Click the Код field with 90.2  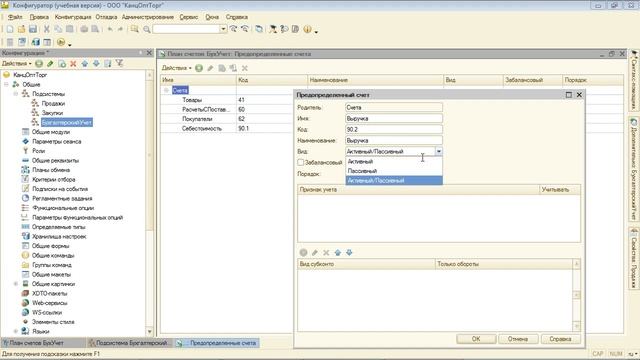tap(393, 129)
